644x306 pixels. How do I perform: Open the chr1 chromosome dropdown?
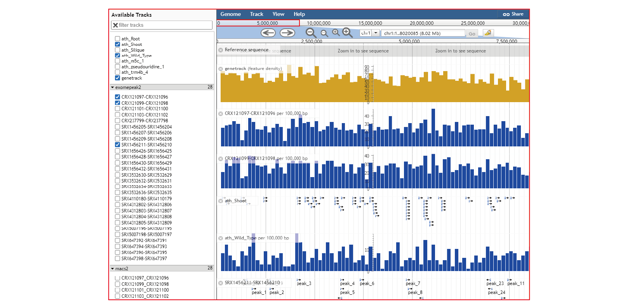376,33
